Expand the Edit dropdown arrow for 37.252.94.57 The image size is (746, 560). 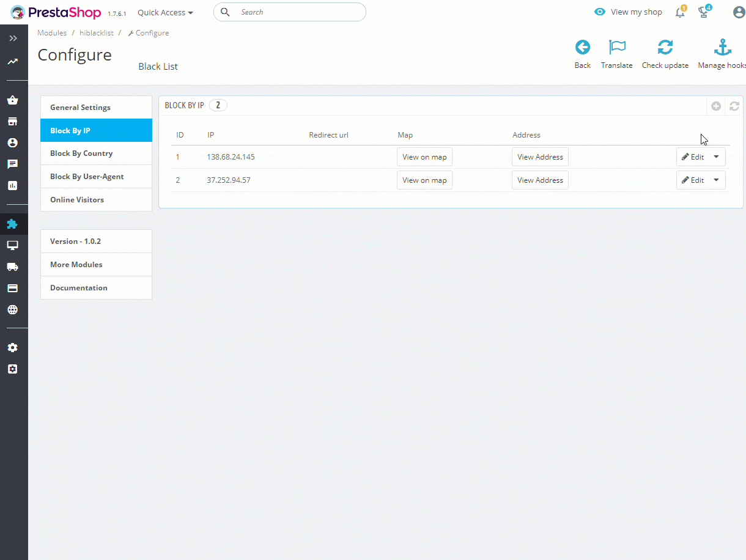click(x=717, y=180)
